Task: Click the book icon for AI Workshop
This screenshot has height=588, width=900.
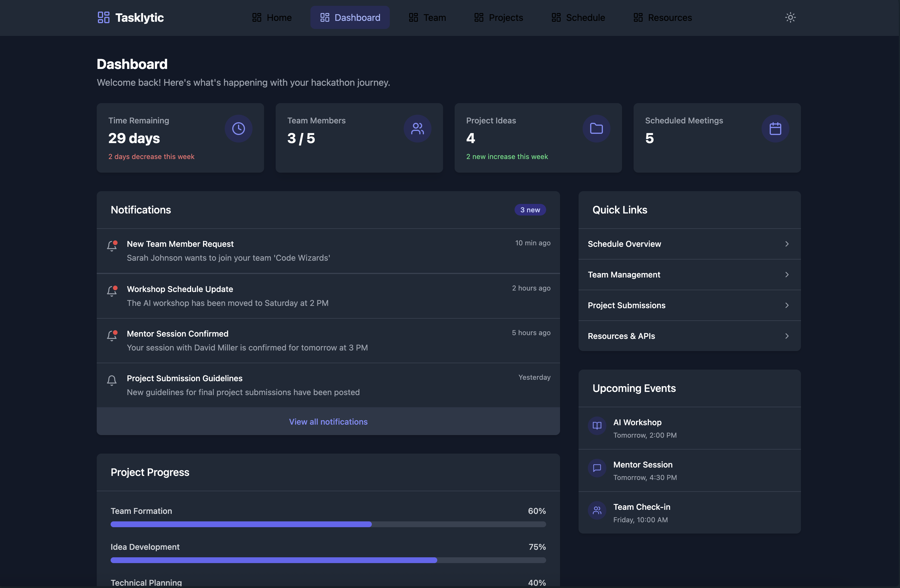Action: tap(597, 426)
